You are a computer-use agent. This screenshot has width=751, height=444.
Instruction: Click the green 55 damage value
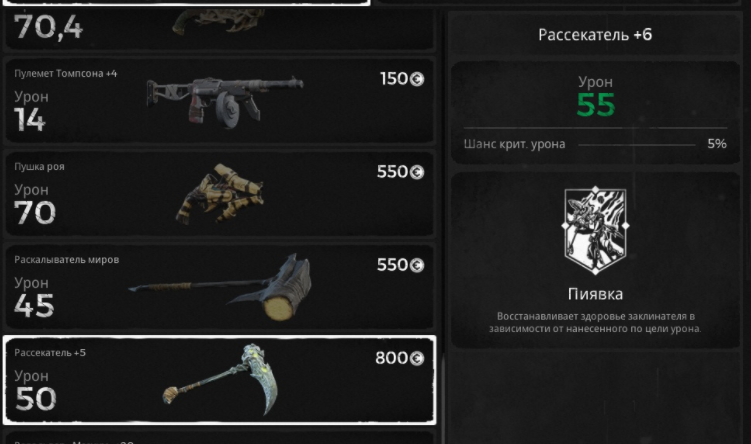pyautogui.click(x=595, y=105)
